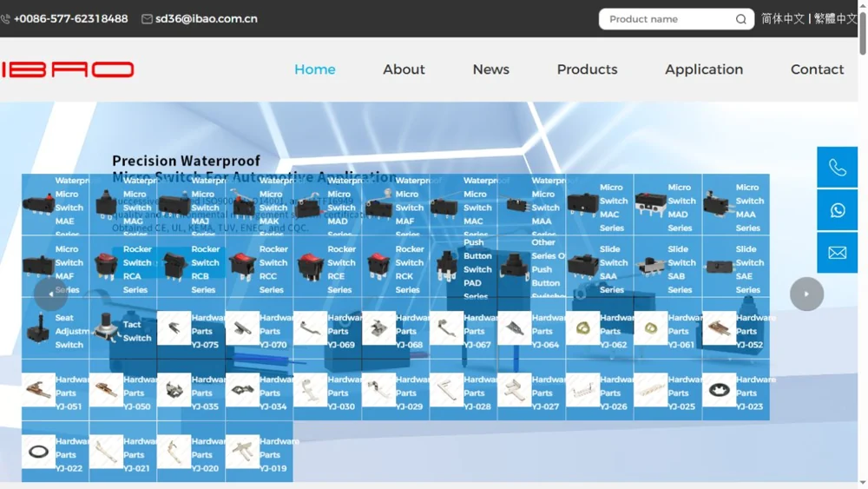Click the IBAO logo

[x=68, y=69]
